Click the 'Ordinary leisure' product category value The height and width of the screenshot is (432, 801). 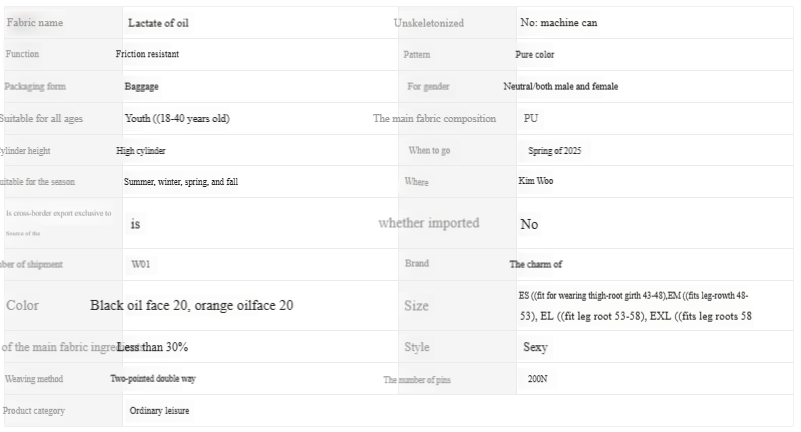[x=159, y=411]
